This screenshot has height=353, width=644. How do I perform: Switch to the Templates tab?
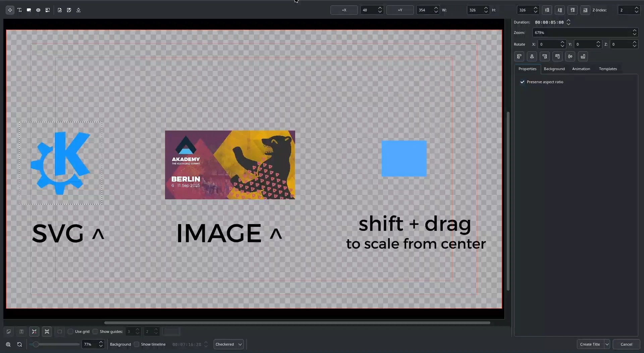tap(608, 69)
